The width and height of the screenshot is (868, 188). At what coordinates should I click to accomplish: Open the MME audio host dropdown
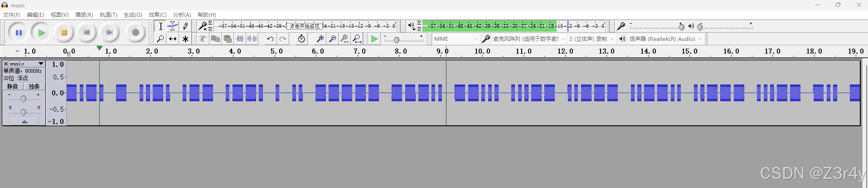pos(456,39)
